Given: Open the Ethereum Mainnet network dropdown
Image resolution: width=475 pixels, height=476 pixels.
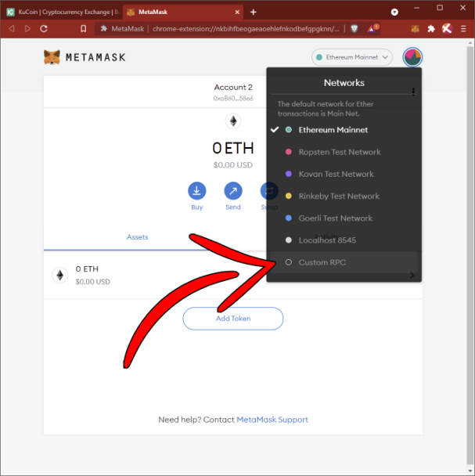Looking at the screenshot, I should click(352, 57).
